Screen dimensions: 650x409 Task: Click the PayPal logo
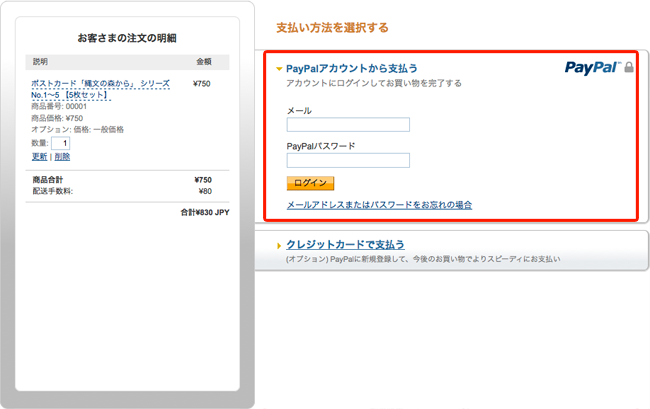click(x=592, y=68)
